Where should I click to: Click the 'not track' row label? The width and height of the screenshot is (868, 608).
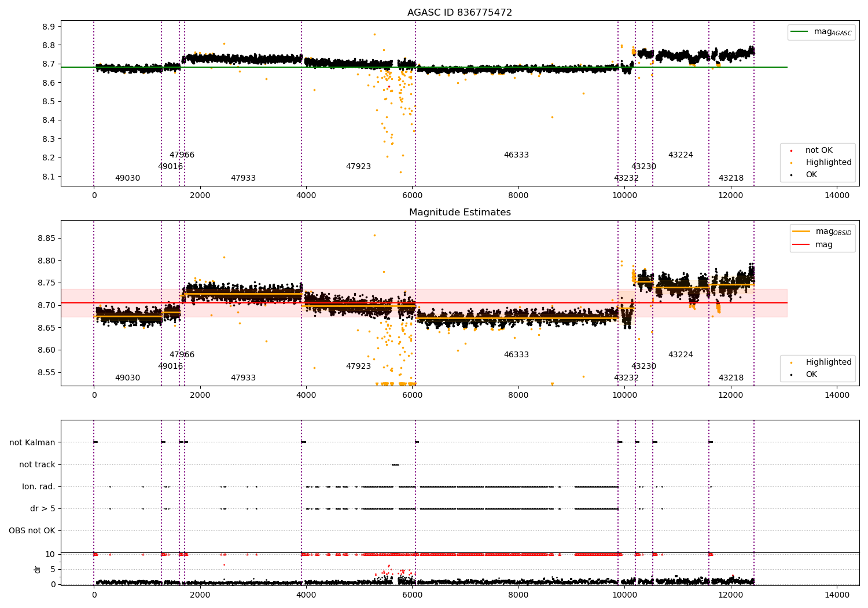click(37, 464)
